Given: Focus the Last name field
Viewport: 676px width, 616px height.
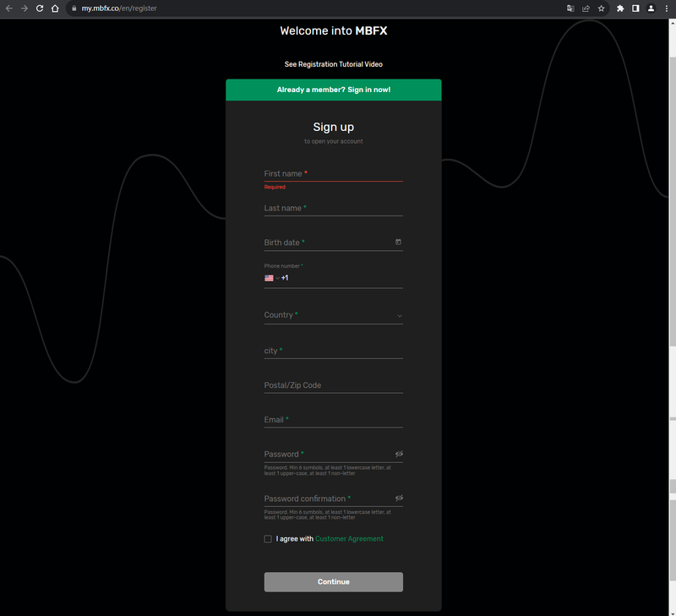Looking at the screenshot, I should [333, 208].
